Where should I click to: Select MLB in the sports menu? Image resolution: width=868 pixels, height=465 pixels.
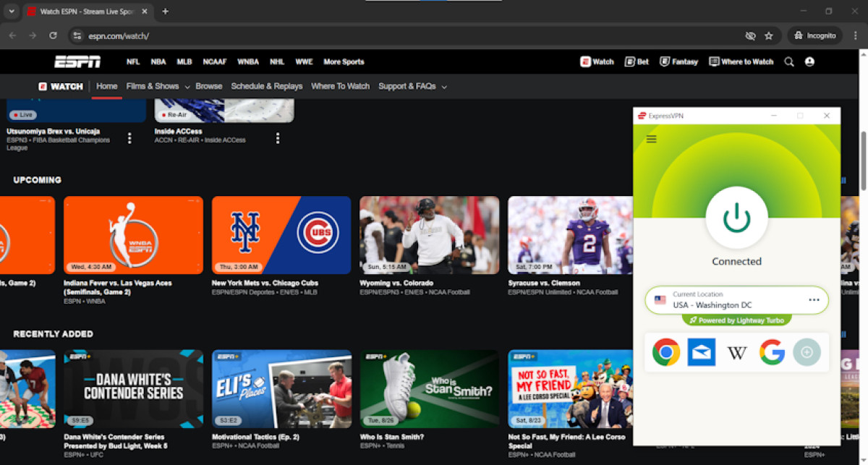[x=184, y=62]
